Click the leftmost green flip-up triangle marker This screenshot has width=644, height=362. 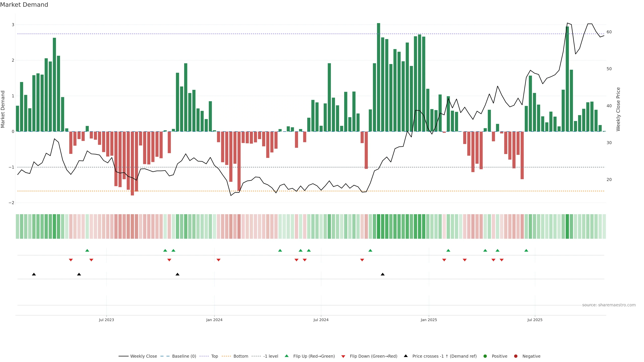click(87, 250)
